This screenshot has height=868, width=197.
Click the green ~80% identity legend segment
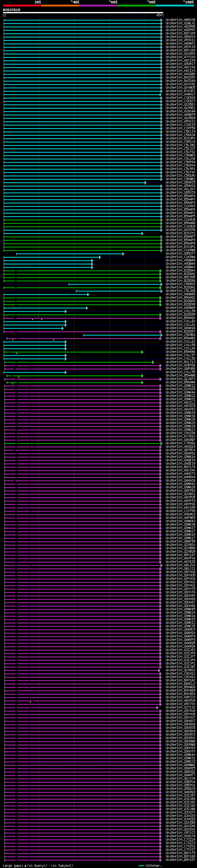coord(136,6)
